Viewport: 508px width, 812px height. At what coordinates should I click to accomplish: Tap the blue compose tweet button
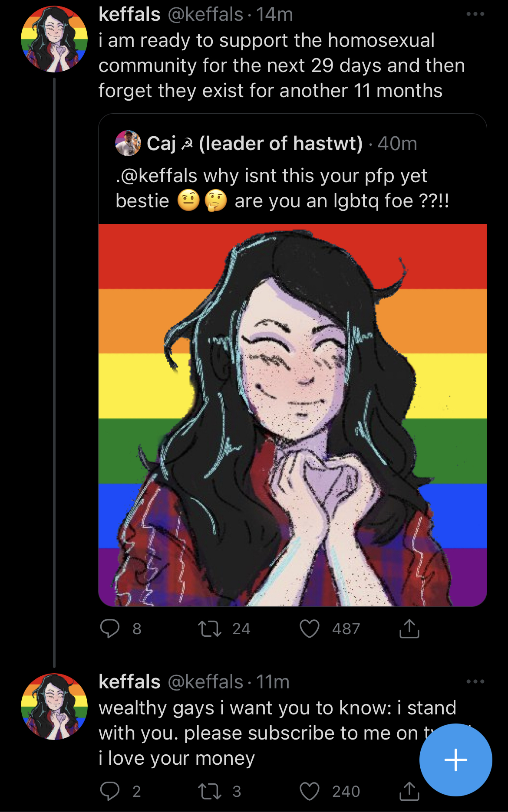(x=456, y=760)
